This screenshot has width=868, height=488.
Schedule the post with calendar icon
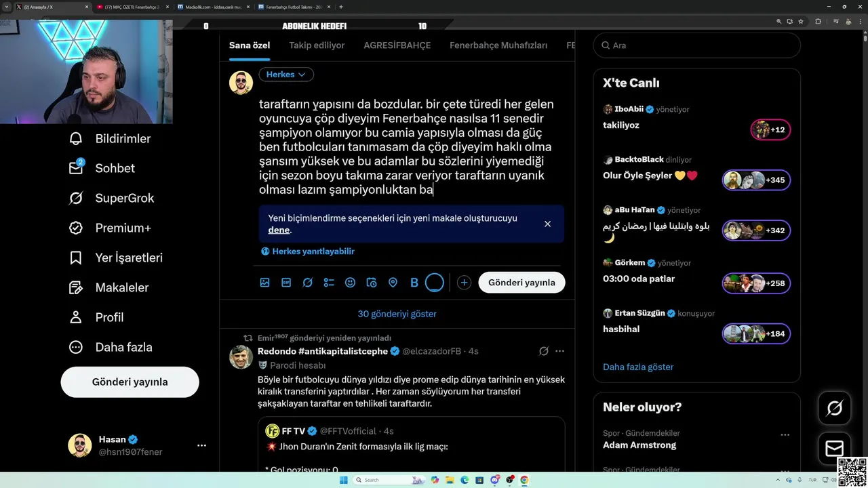tap(372, 283)
